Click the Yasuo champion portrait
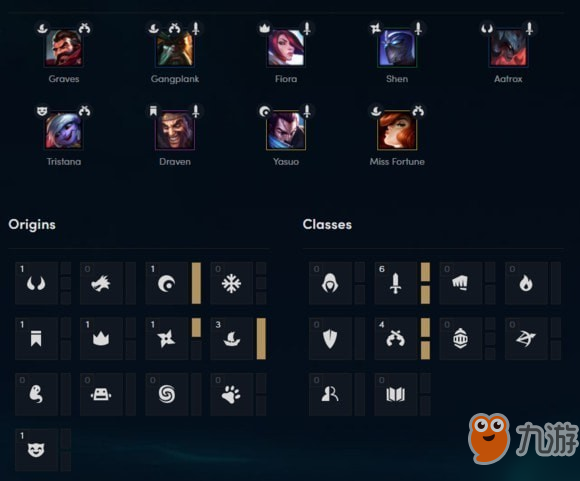 (x=286, y=131)
